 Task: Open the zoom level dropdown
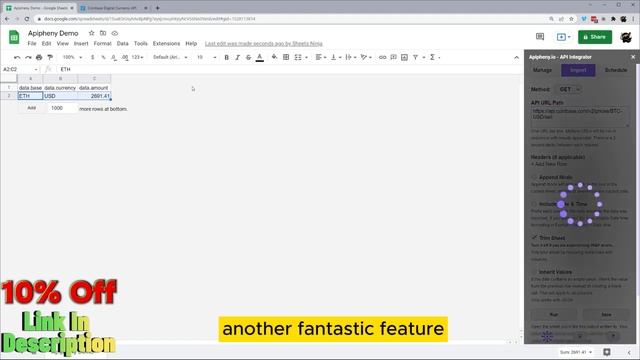[x=73, y=58]
